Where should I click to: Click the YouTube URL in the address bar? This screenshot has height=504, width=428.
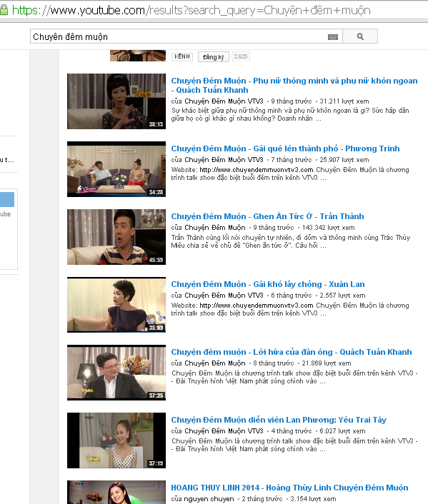click(x=191, y=10)
